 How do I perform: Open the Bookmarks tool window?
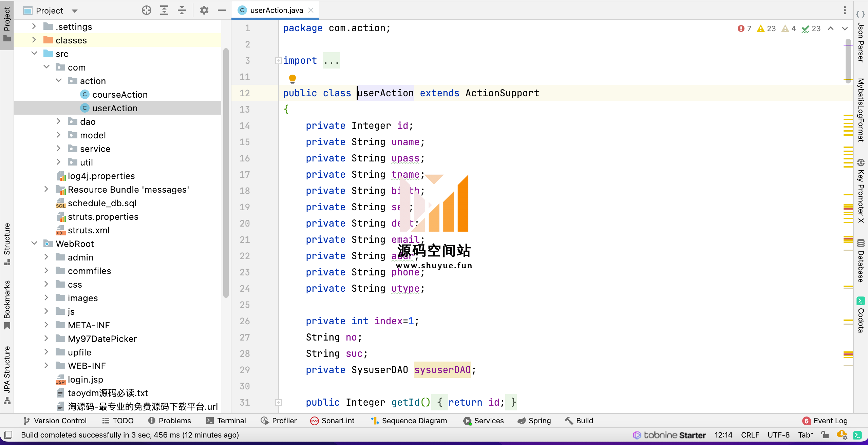tap(7, 304)
